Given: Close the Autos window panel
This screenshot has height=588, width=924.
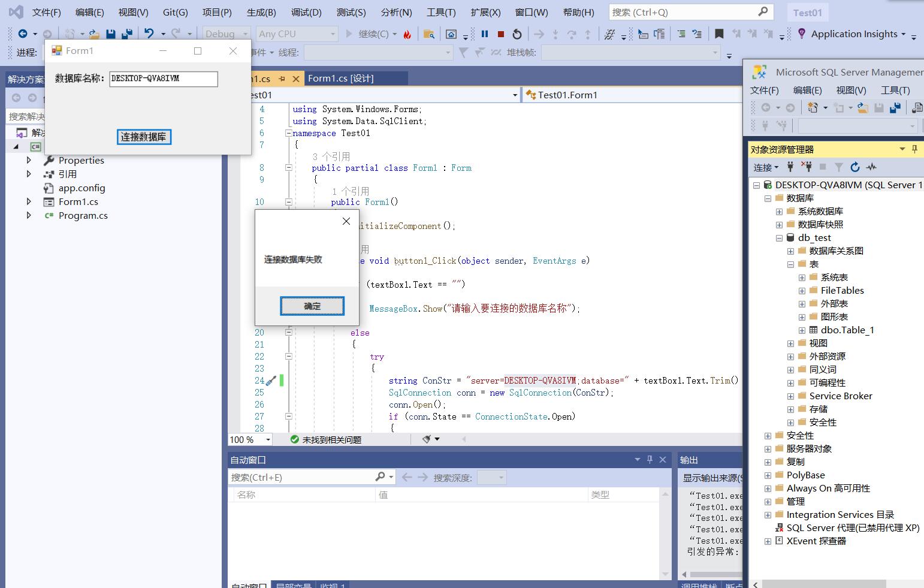Looking at the screenshot, I should [x=663, y=460].
